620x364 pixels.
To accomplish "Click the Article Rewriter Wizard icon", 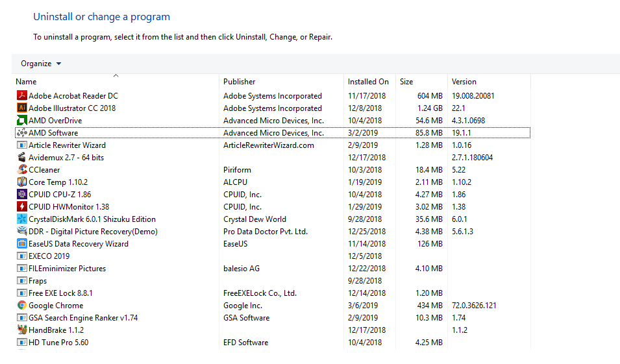I will [x=21, y=145].
